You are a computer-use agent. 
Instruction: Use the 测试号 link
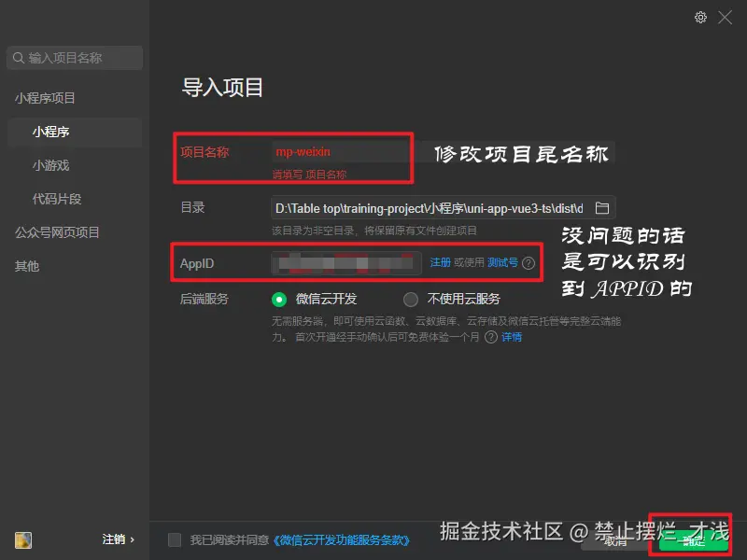click(x=502, y=263)
